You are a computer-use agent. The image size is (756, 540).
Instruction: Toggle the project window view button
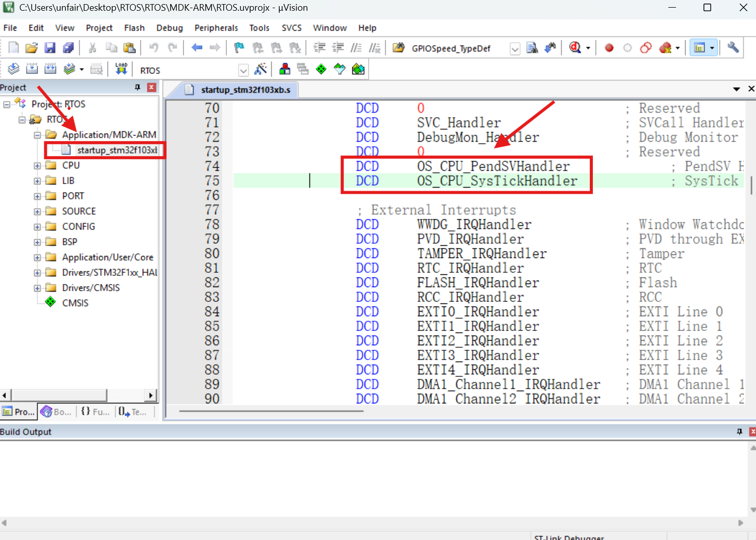[x=699, y=48]
